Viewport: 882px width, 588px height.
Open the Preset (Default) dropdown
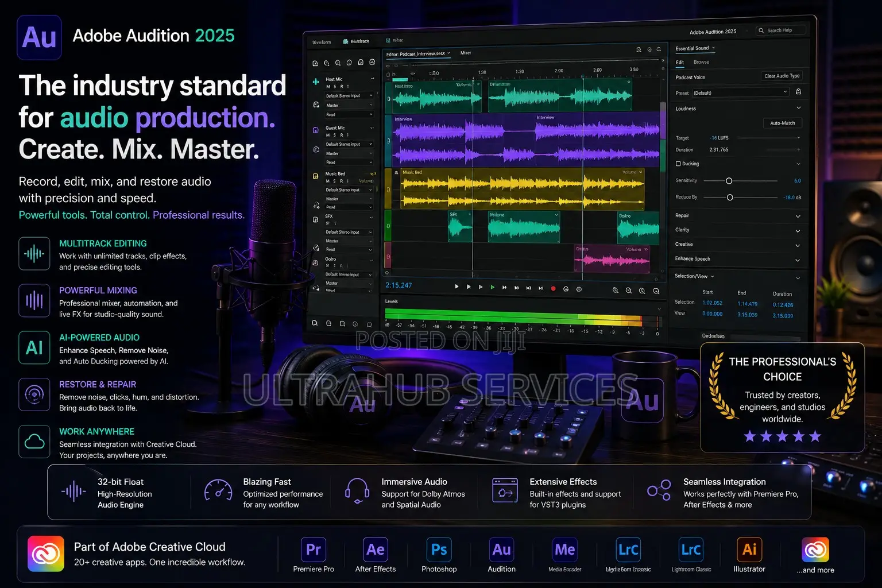tap(740, 92)
